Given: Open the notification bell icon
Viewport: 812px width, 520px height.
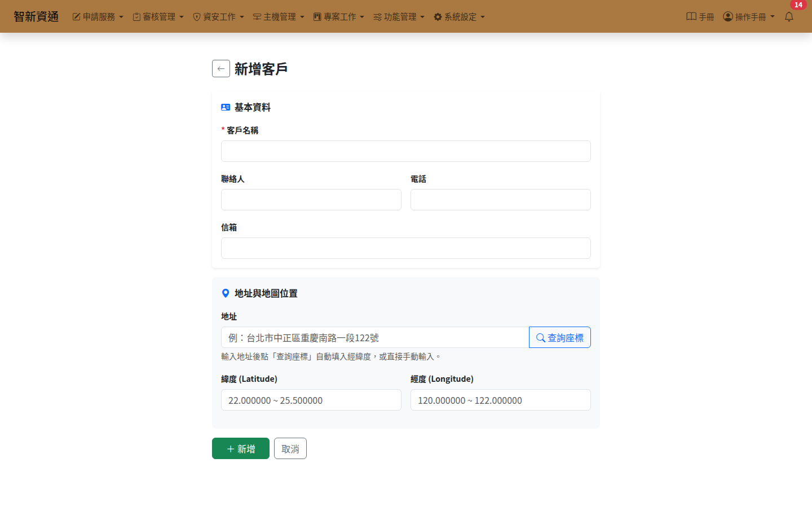Looking at the screenshot, I should [789, 17].
